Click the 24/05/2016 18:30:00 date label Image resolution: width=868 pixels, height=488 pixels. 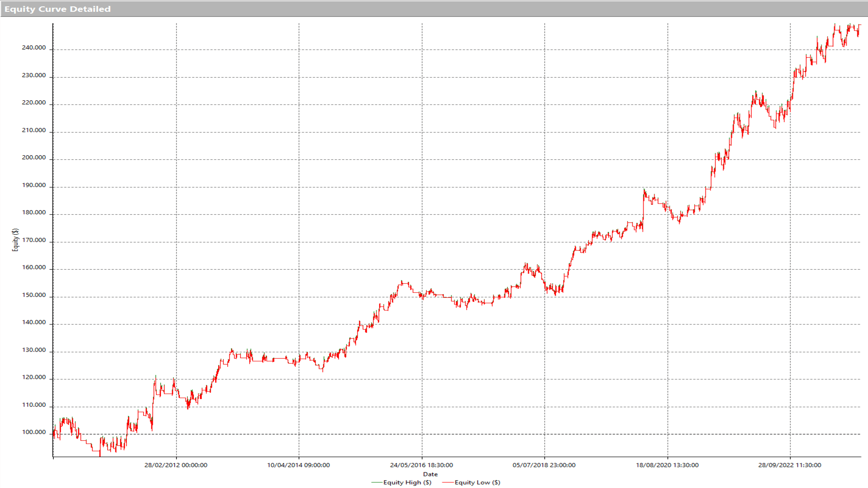(x=421, y=465)
